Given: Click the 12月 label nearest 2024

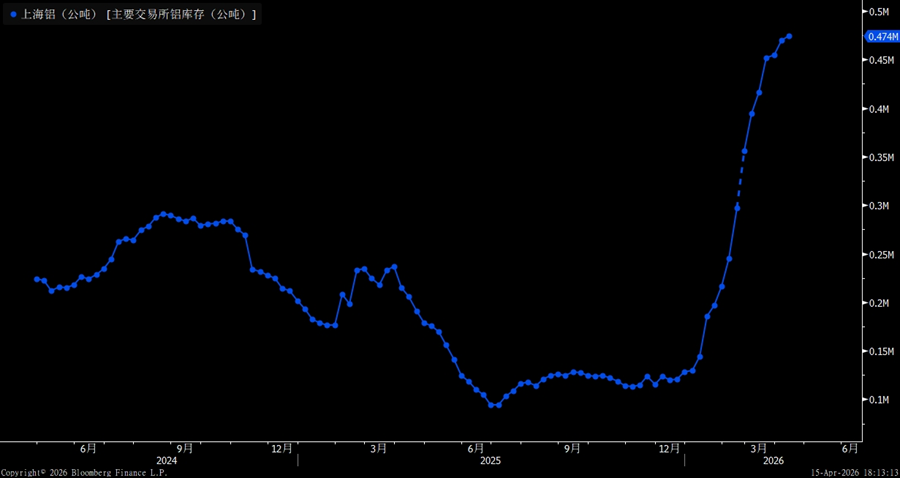Looking at the screenshot, I should 282,448.
